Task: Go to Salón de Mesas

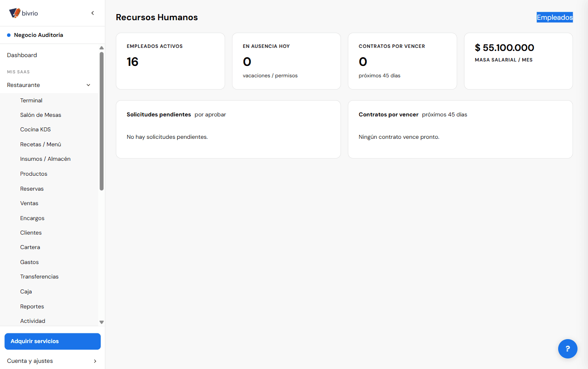Action: click(41, 115)
